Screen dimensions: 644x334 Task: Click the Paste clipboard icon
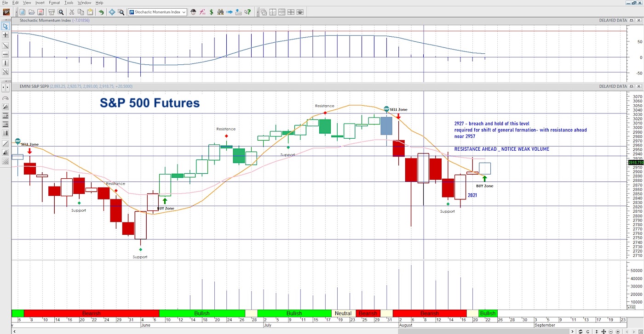click(x=90, y=12)
